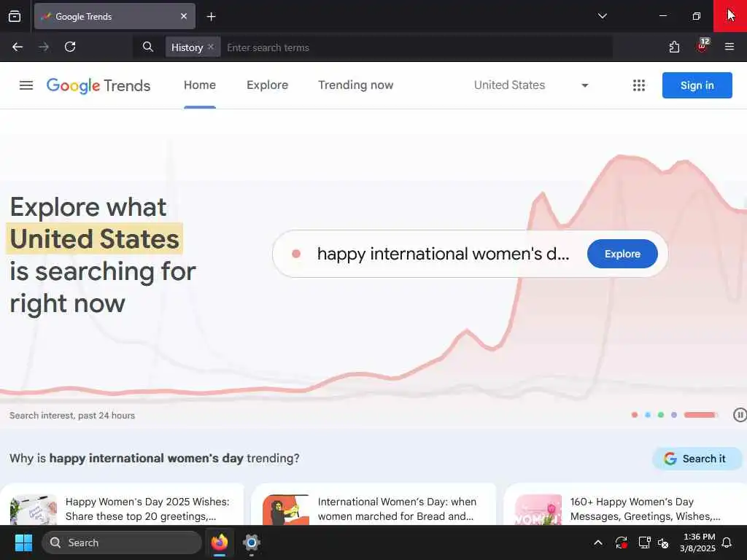The image size is (747, 560).
Task: Remove the History filter chip
Action: click(x=211, y=47)
